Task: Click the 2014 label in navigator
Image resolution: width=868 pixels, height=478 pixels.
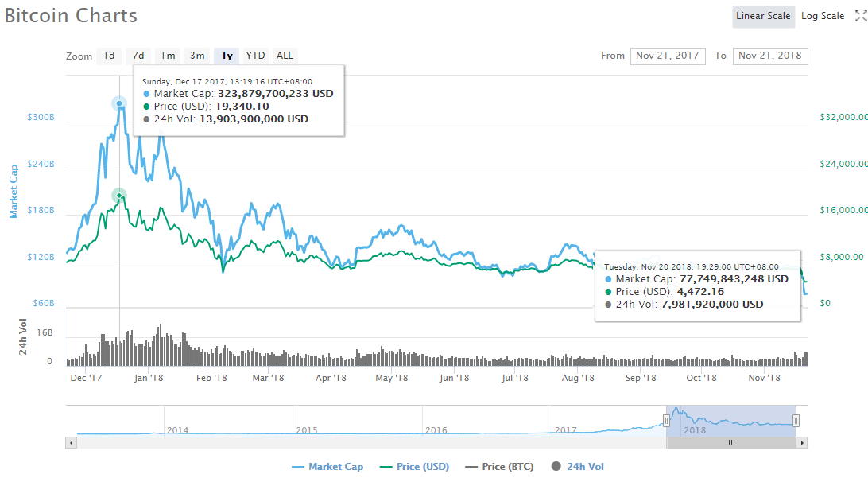Action: [x=178, y=430]
